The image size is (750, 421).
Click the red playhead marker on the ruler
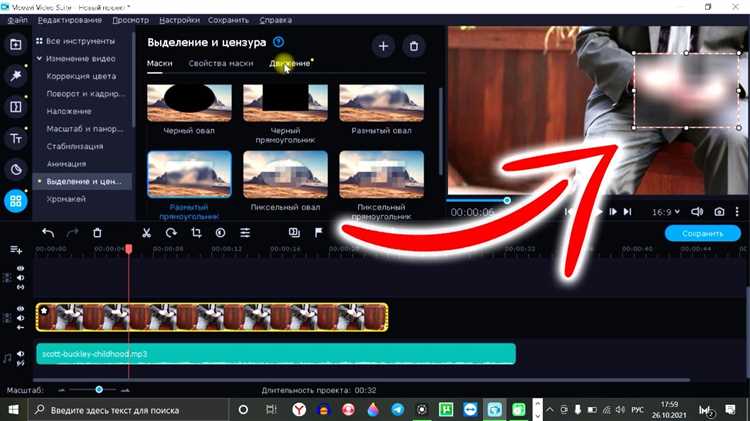click(129, 249)
